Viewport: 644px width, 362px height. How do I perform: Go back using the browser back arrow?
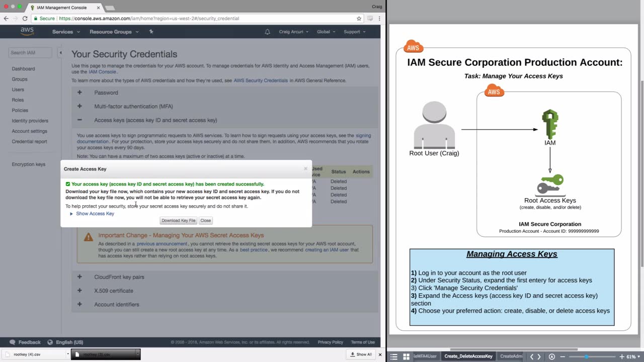pyautogui.click(x=6, y=19)
